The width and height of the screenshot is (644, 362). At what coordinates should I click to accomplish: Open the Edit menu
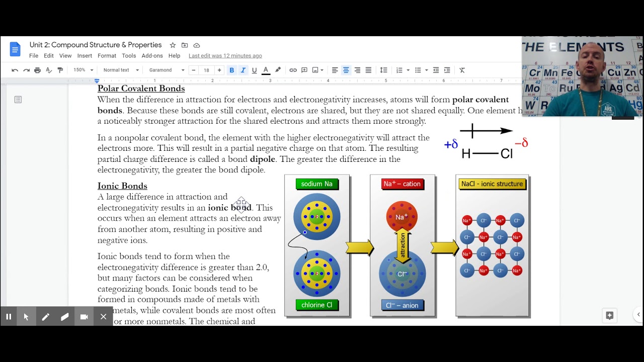pos(49,56)
